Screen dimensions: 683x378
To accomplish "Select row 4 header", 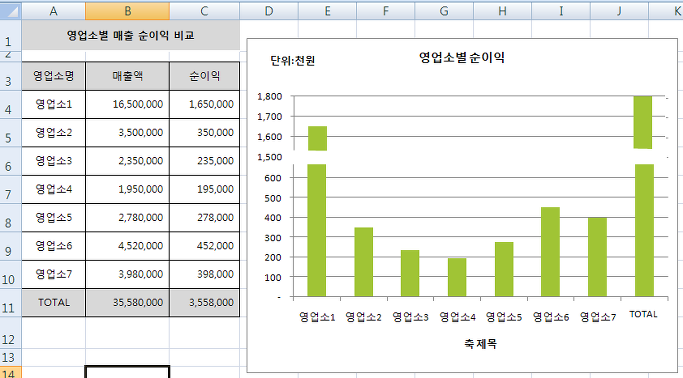I will coord(10,105).
